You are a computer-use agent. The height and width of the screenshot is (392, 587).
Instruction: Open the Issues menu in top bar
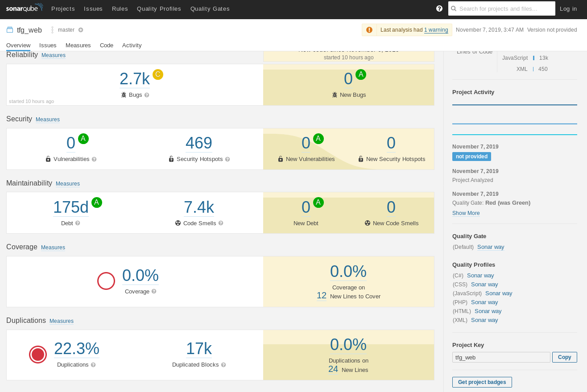pos(93,8)
